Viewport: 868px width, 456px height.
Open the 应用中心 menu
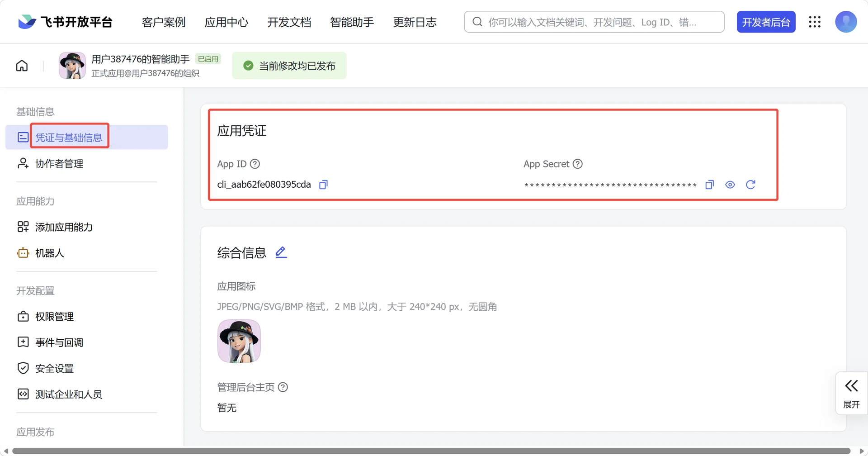[x=226, y=22]
